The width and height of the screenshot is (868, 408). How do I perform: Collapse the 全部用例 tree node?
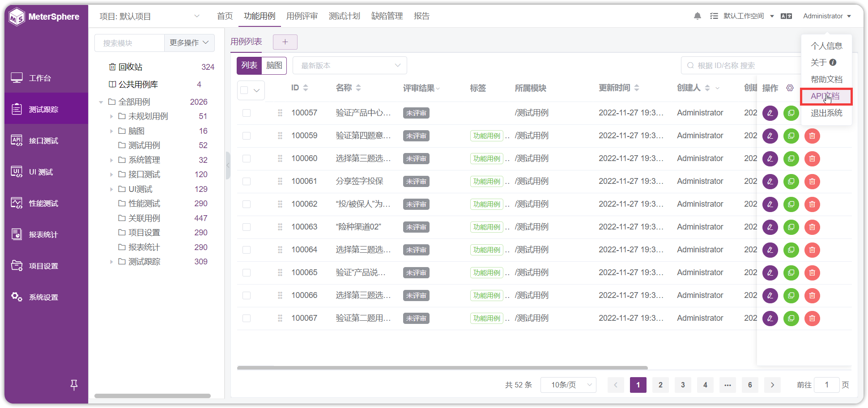101,102
